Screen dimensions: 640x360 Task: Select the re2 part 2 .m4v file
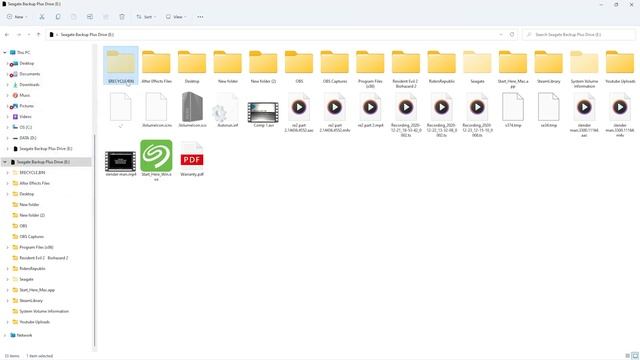[335, 113]
